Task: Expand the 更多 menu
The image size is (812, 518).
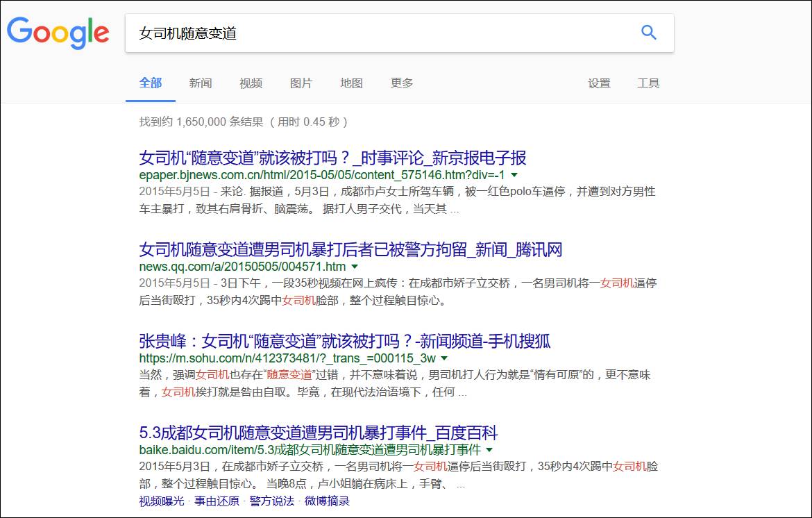Action: [x=401, y=83]
